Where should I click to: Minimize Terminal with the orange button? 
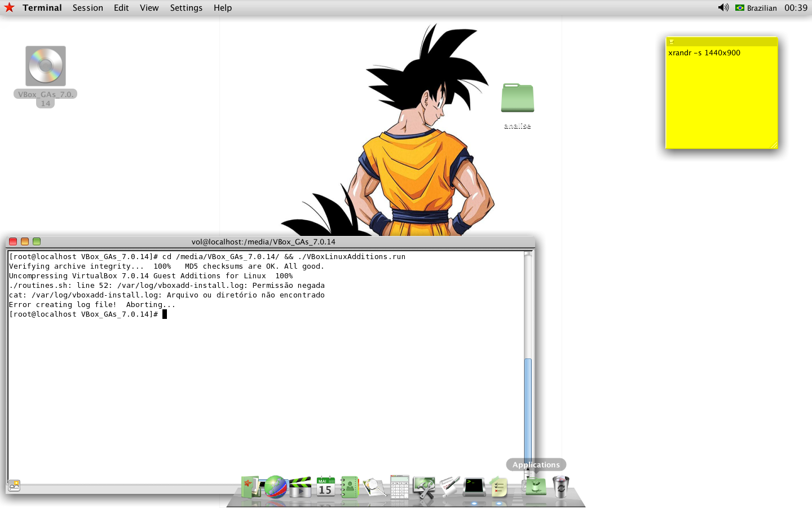tap(25, 242)
